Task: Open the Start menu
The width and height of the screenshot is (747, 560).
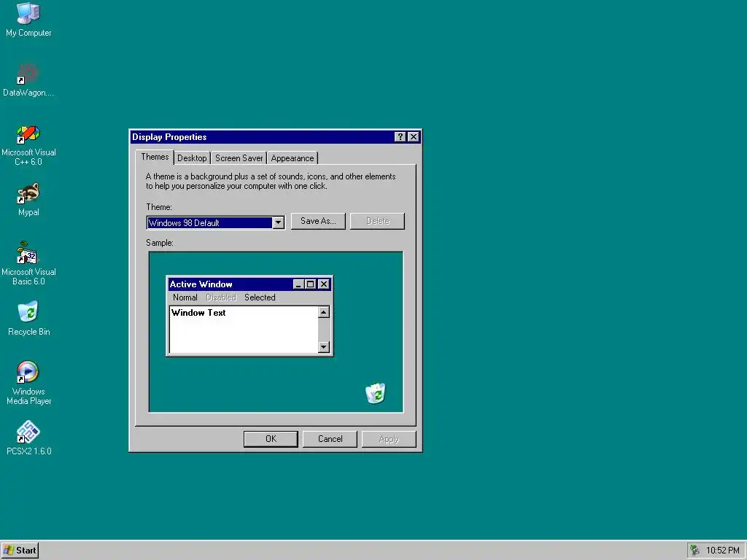Action: [20, 551]
